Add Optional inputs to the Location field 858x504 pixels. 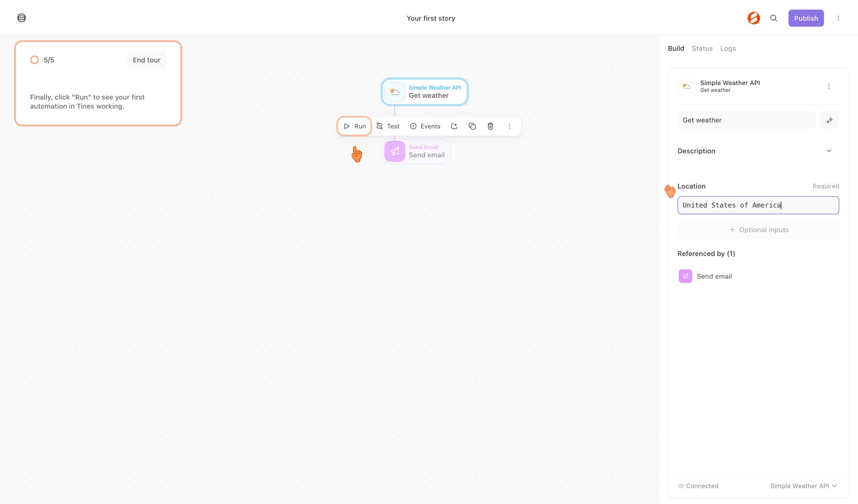tap(758, 229)
